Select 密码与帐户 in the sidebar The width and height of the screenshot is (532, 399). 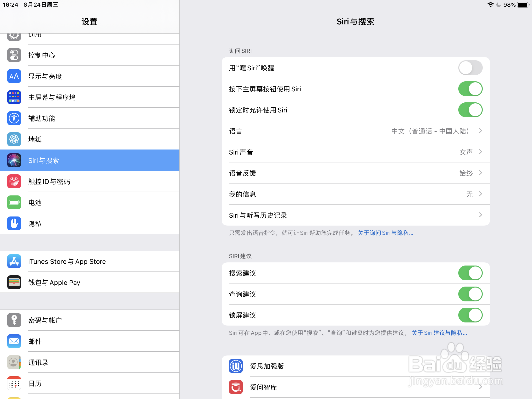click(x=45, y=320)
